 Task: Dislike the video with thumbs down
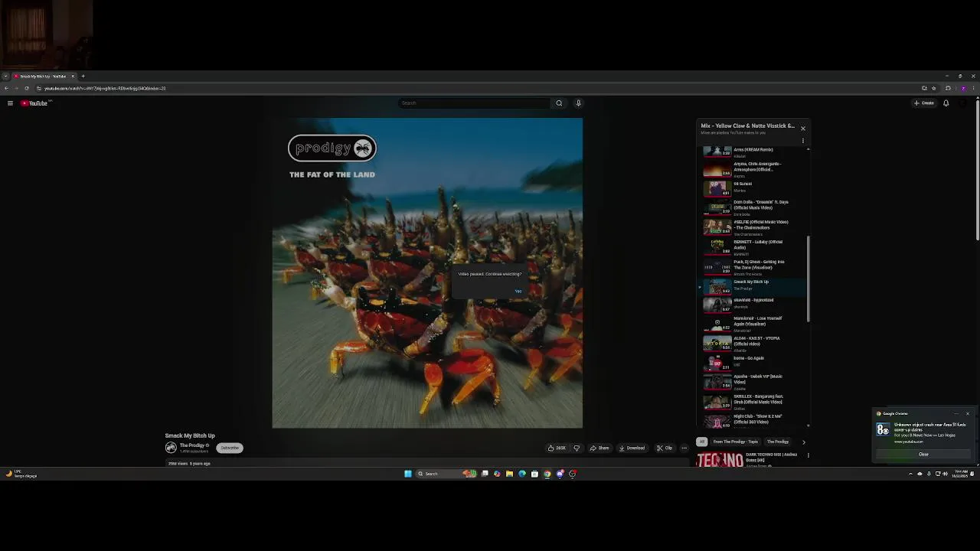[x=577, y=448]
